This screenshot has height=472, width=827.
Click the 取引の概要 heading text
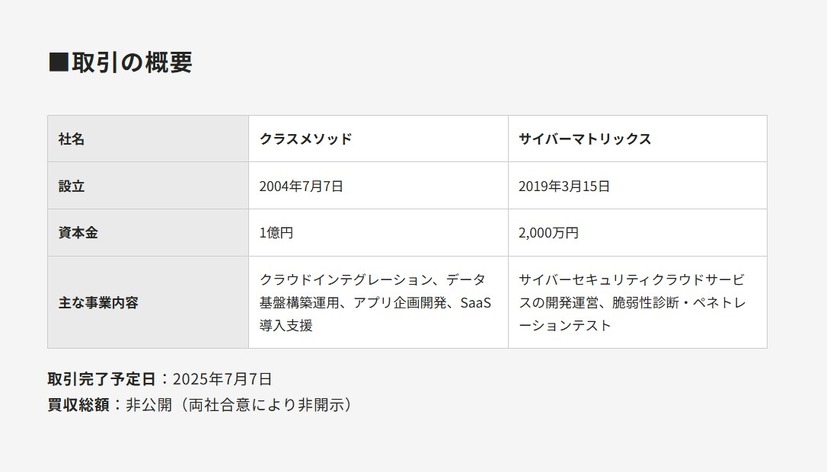(x=131, y=63)
